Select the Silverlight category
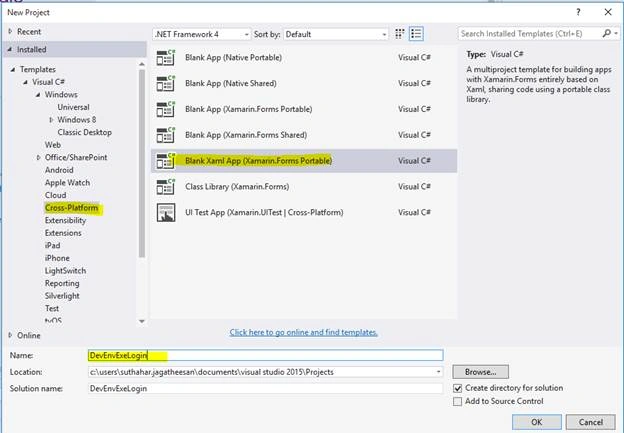Viewport: 624px width, 433px height. pos(62,296)
